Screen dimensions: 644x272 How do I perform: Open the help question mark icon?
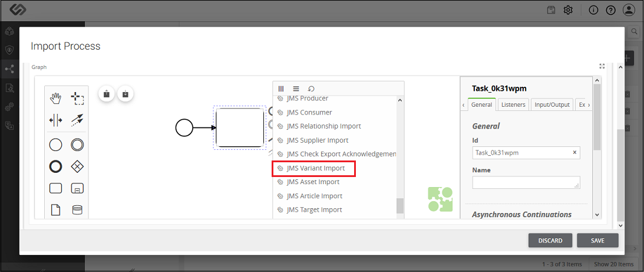(x=611, y=10)
